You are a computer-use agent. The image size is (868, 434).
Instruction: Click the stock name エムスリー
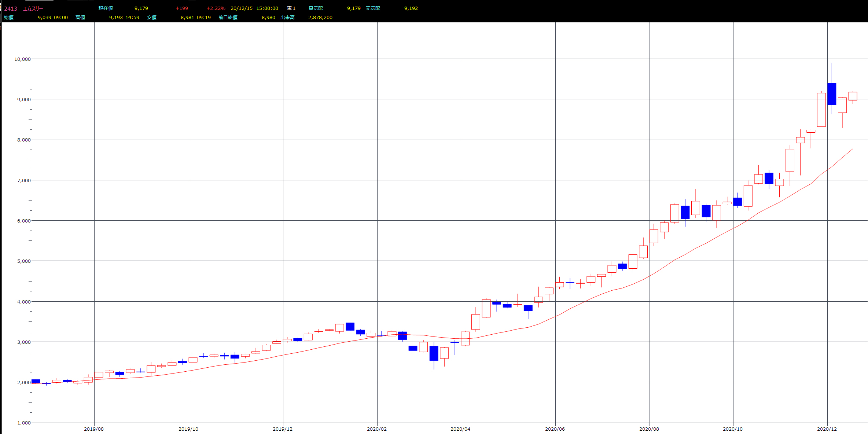tap(33, 8)
